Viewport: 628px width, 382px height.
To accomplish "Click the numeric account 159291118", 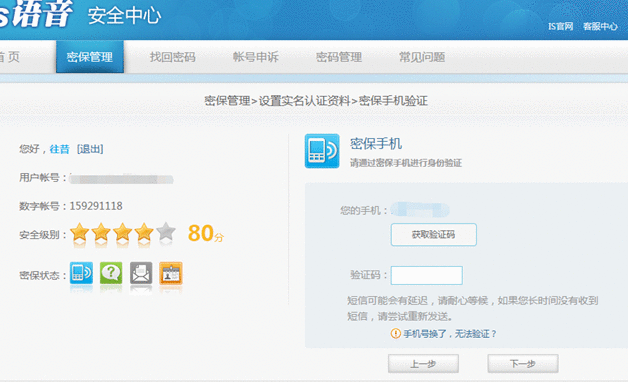I will 96,206.
